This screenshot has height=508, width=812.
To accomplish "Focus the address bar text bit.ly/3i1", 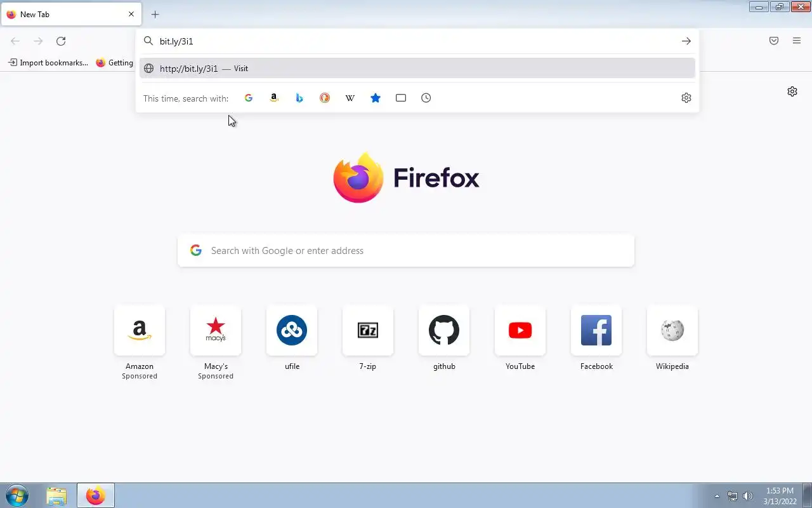I will click(x=176, y=41).
